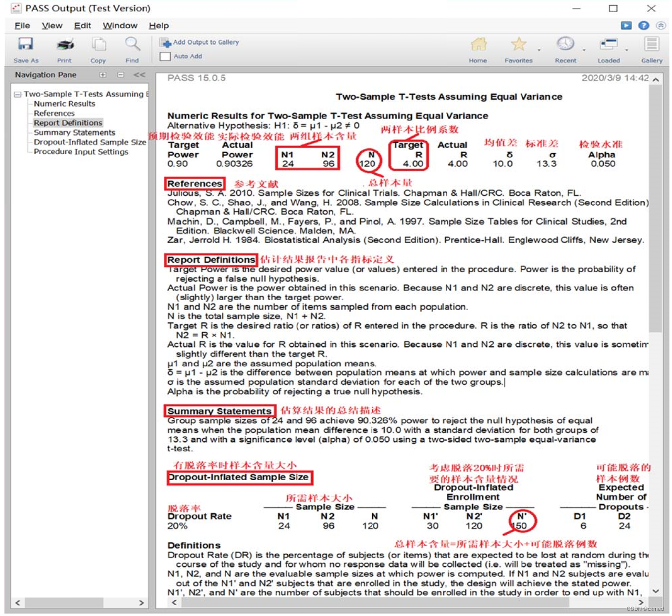The height and width of the screenshot is (616, 672).
Task: Click output vertical scrollbar up arrow
Action: tap(656, 80)
